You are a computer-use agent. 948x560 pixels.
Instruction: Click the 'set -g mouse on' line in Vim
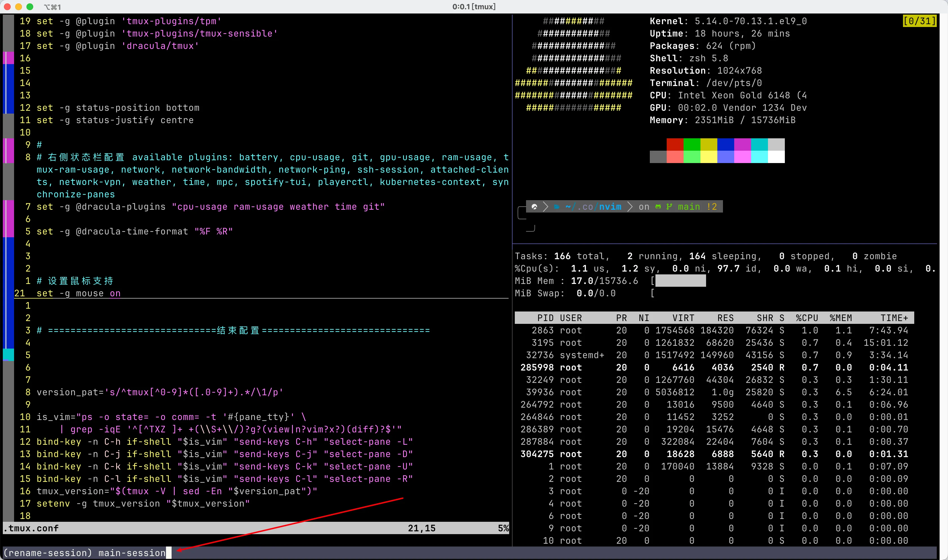click(x=78, y=293)
